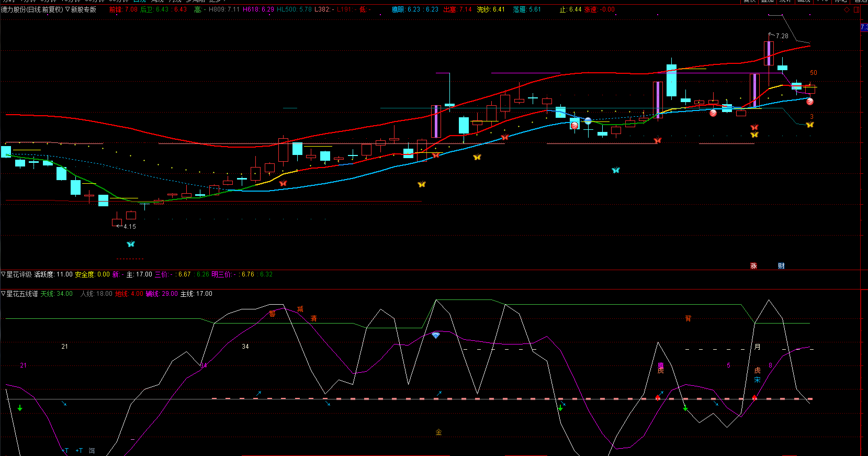Click the 涨 marker icon in main chart
868x456 pixels.
coord(753,266)
